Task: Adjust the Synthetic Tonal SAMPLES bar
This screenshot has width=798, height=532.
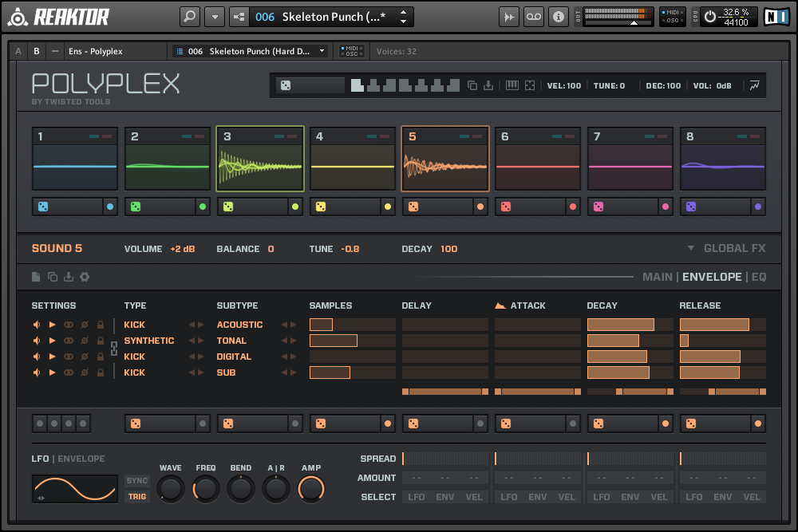Action: (352, 341)
